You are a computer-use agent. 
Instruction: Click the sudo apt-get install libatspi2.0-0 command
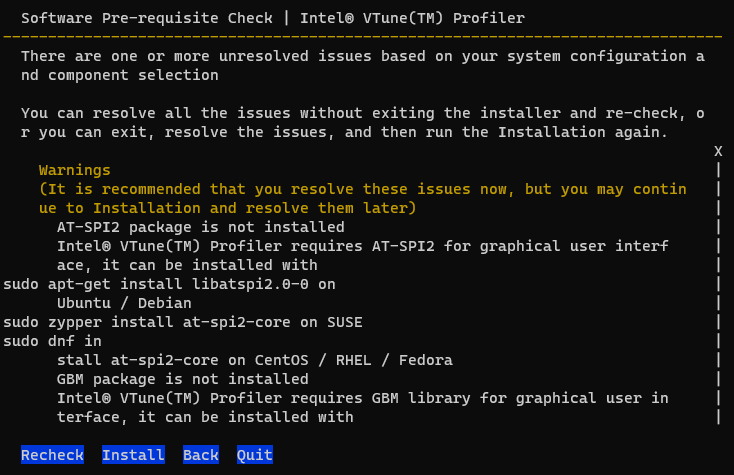coord(170,284)
